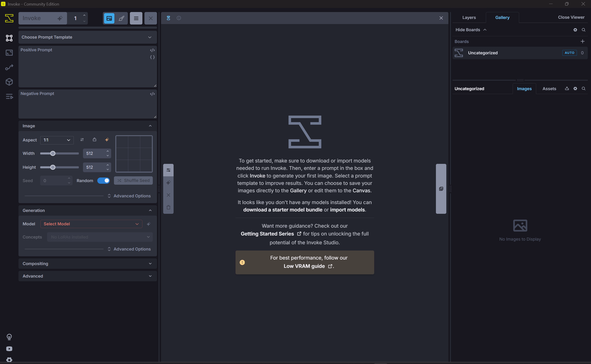Open the Workflows tab icon in sidebar
Viewport: 591px width, 364px height.
(9, 67)
